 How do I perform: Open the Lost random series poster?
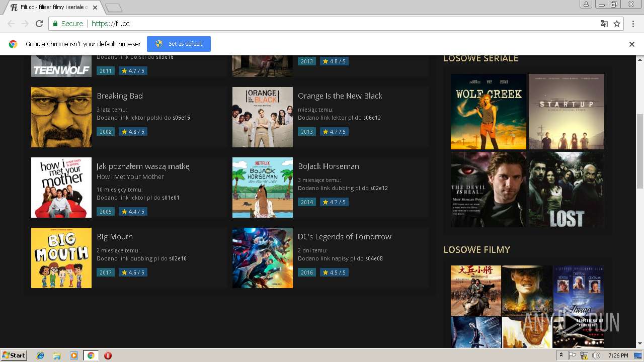[x=567, y=190]
